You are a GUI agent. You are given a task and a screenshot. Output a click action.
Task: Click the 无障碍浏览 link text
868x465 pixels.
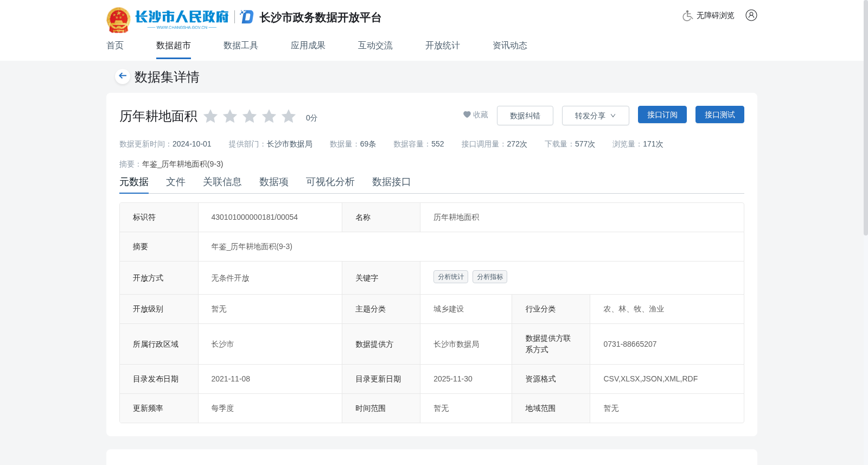tap(716, 16)
